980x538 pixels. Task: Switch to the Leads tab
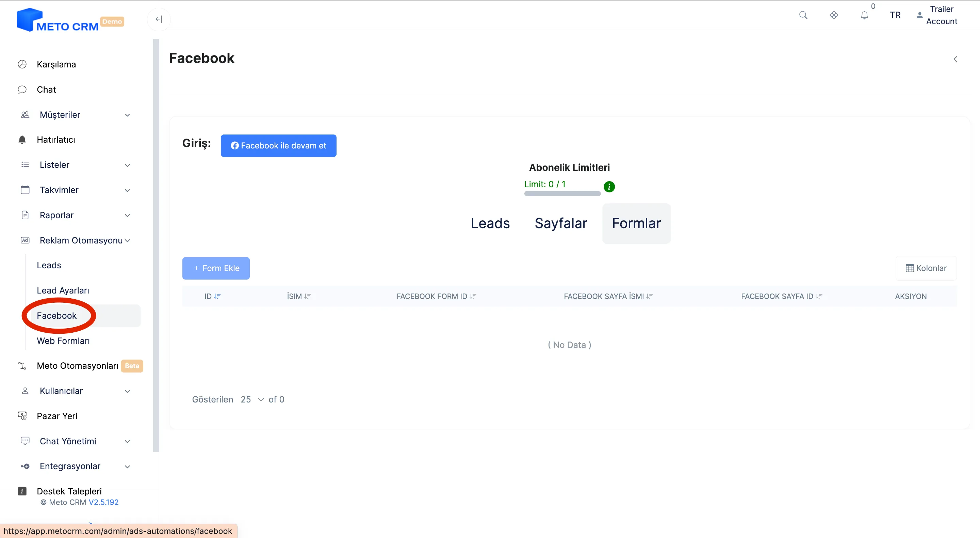pyautogui.click(x=490, y=223)
